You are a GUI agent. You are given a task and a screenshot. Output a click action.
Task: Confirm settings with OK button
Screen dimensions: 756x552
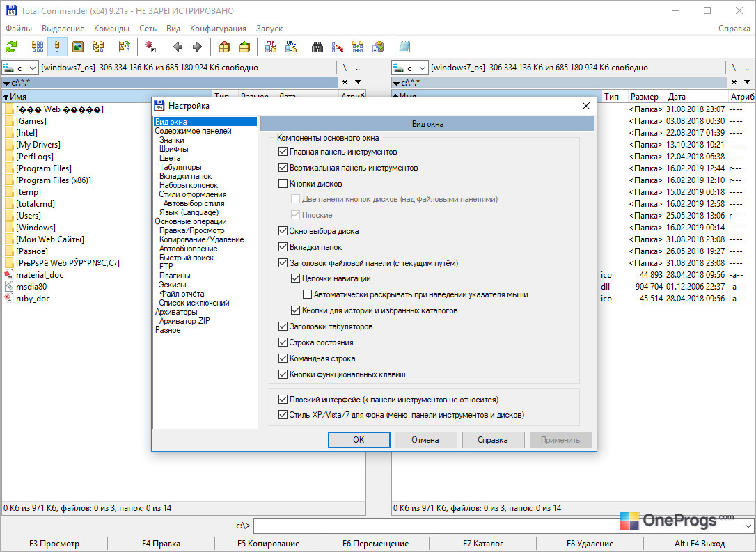(x=359, y=440)
